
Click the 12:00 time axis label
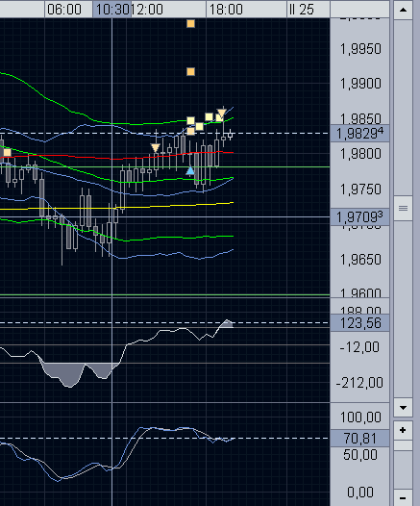(x=147, y=10)
